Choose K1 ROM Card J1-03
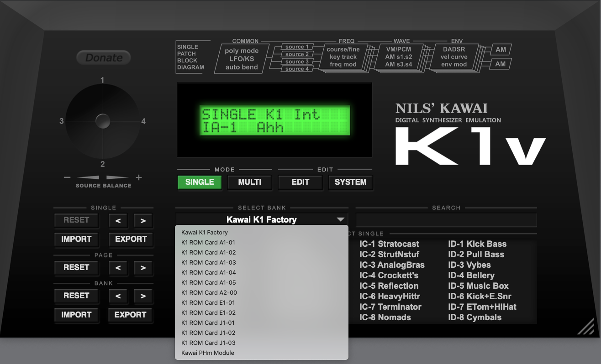The height and width of the screenshot is (364, 601). pos(262,343)
